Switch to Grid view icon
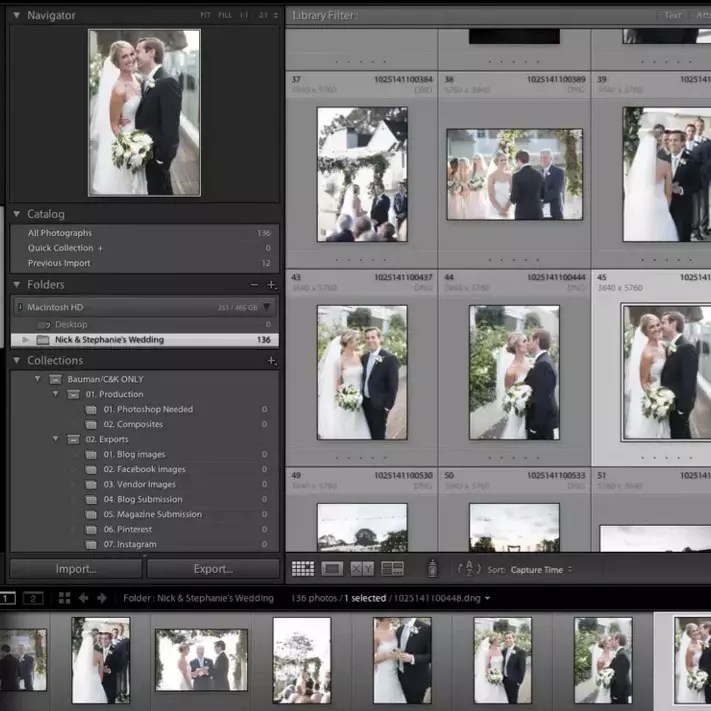 pos(302,569)
